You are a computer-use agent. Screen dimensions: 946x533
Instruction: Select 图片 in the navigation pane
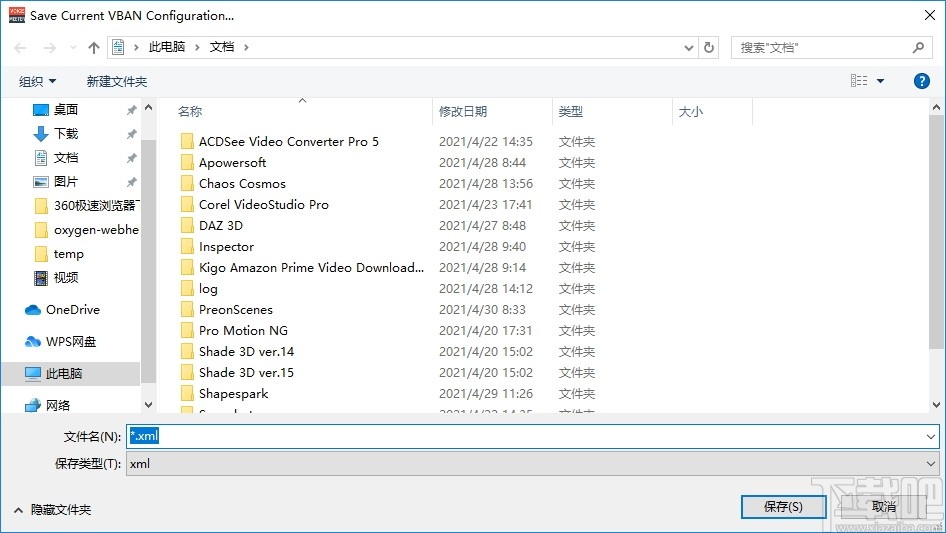click(66, 182)
